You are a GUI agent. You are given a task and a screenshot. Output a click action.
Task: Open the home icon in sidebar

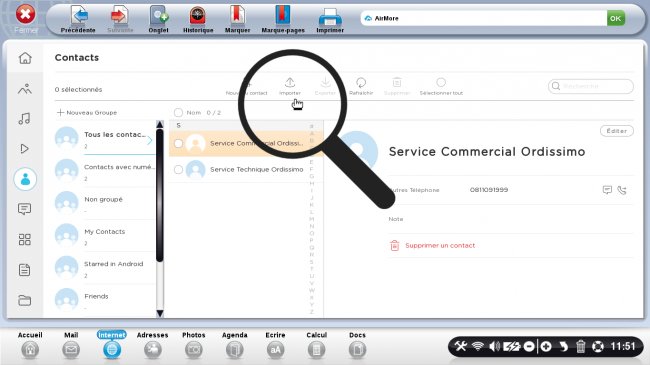click(x=25, y=58)
